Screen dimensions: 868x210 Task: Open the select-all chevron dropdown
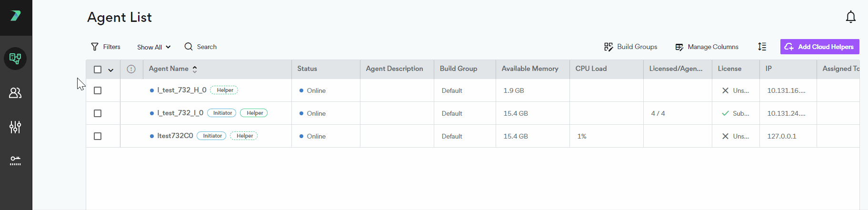tap(111, 70)
